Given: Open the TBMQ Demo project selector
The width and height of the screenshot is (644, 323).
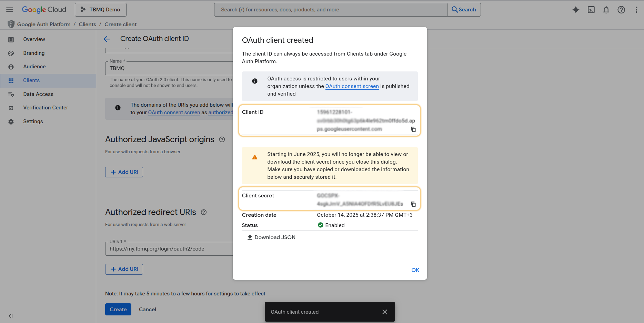Looking at the screenshot, I should coord(101,10).
